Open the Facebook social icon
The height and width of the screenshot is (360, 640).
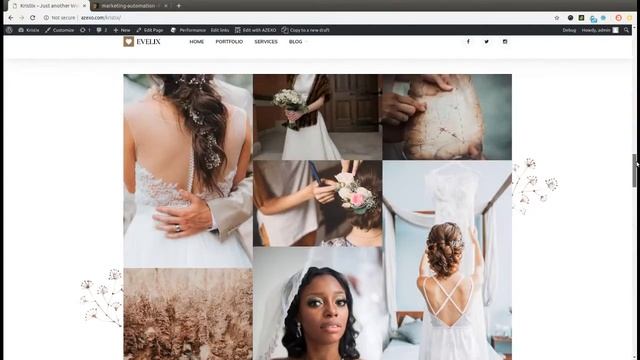click(468, 42)
